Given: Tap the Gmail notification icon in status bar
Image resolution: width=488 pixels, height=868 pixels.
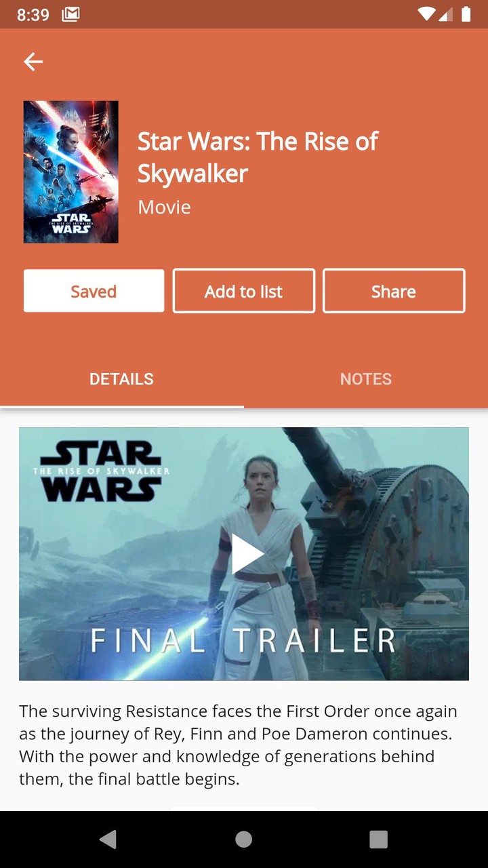Looking at the screenshot, I should (70, 14).
